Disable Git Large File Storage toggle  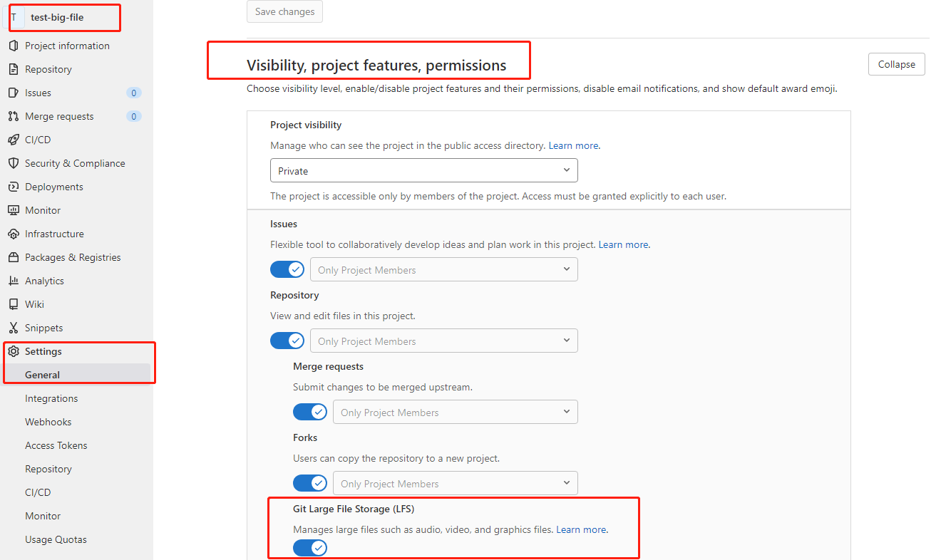(x=310, y=548)
